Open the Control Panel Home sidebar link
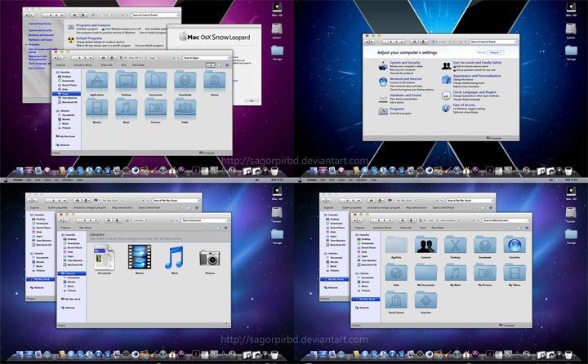Viewport: 588px width, 364px height. click(40, 24)
